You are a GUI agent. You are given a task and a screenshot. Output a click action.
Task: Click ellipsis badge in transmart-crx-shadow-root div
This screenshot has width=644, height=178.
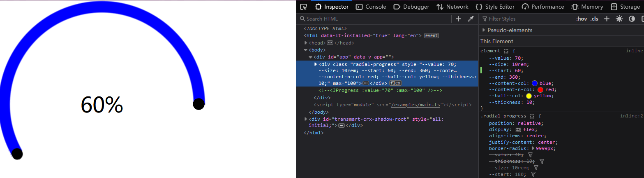point(341,125)
